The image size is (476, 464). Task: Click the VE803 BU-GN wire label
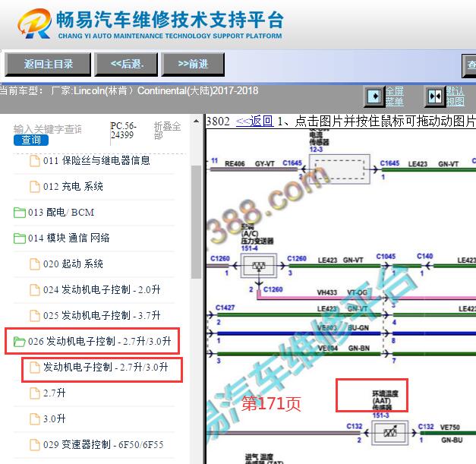point(343,328)
